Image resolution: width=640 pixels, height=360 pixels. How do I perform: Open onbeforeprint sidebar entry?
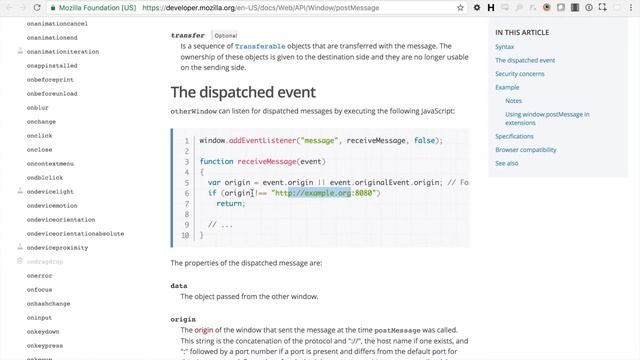[x=50, y=80]
